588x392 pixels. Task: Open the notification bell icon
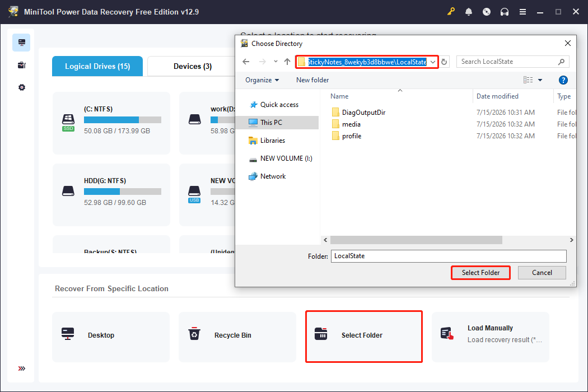pos(469,12)
